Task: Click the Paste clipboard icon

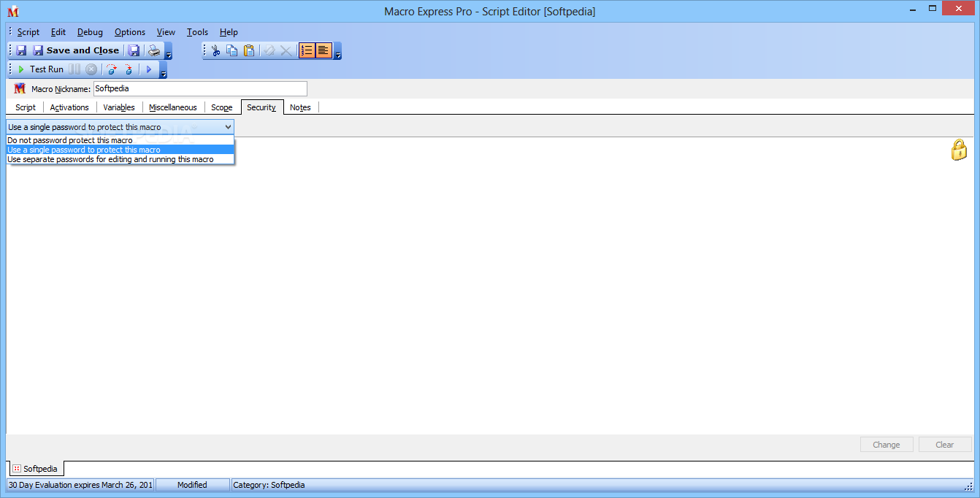Action: click(249, 50)
